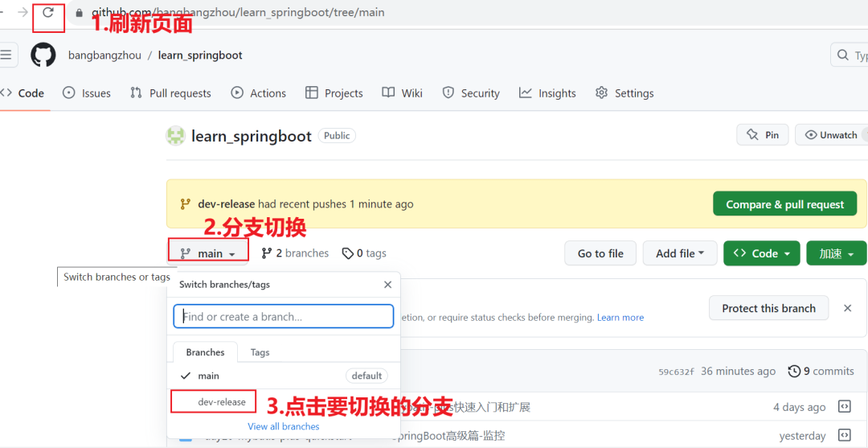The height and width of the screenshot is (448, 868).
Task: Open the SpringBoot高级篇-监控 commit message
Action: pos(448,436)
